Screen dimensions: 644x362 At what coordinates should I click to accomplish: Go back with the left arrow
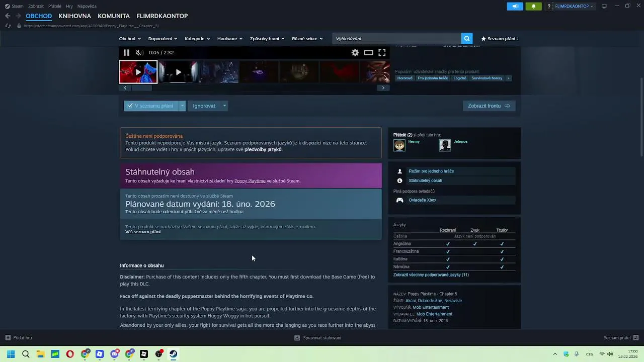[x=8, y=16]
